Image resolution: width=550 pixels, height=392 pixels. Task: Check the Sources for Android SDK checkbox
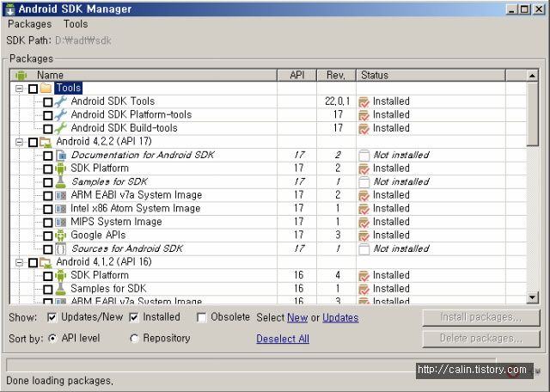[48, 249]
